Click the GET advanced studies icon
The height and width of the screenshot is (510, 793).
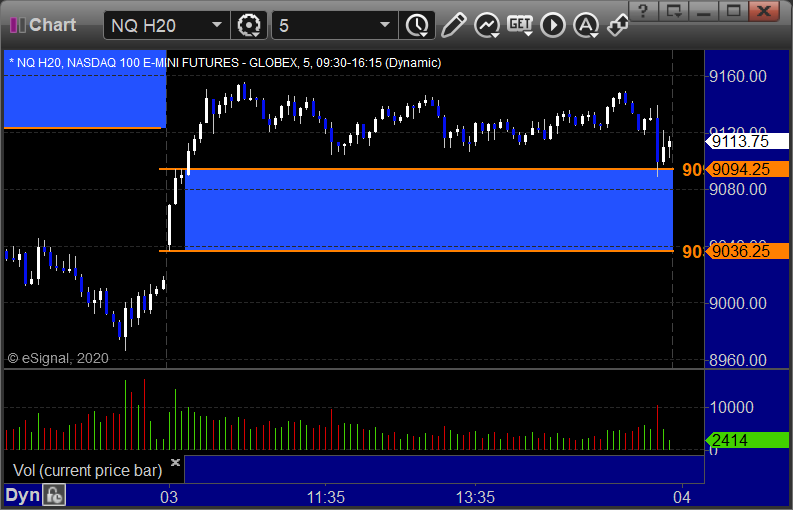tap(520, 25)
